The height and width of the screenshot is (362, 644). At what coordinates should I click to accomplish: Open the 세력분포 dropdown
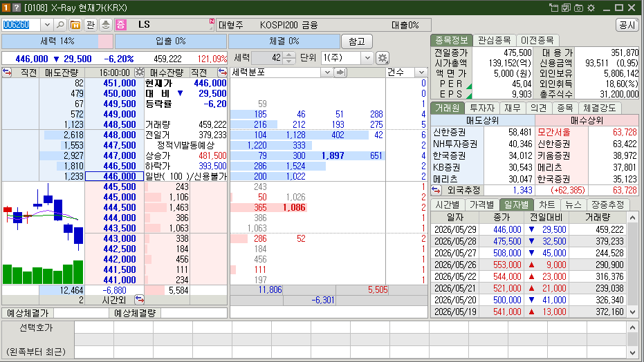[x=326, y=73]
